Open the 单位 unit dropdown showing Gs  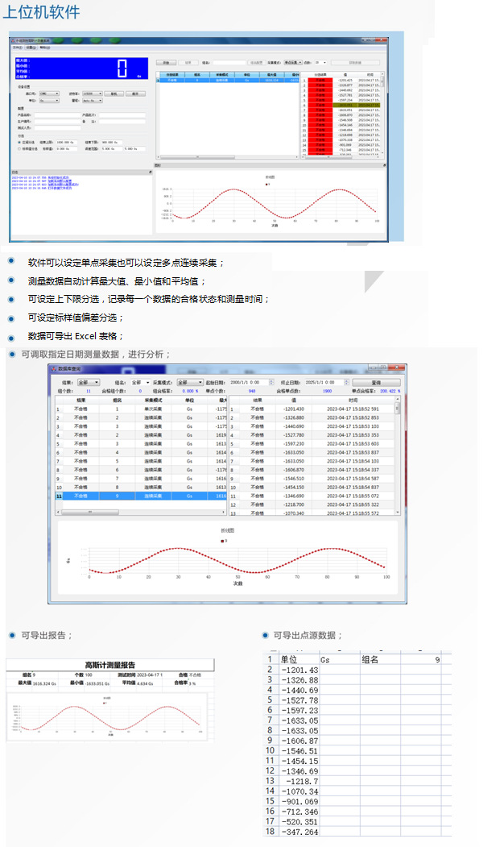tap(48, 101)
